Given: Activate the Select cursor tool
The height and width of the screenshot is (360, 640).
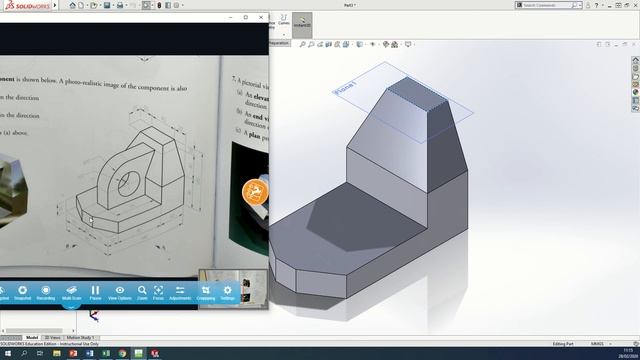Looking at the screenshot, I should coord(146,5).
